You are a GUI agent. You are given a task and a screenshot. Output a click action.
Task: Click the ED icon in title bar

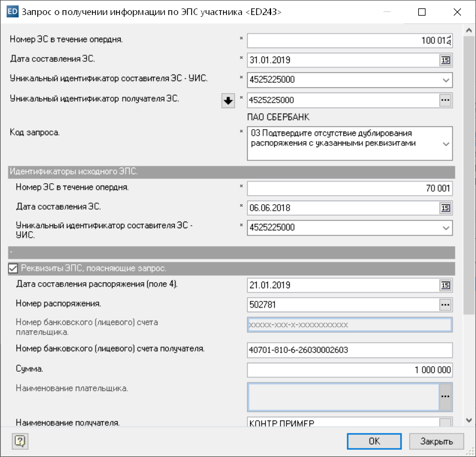(11, 11)
